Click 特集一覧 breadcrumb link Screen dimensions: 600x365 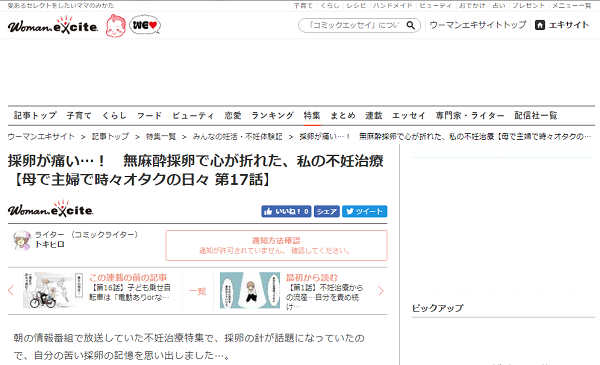pos(161,137)
